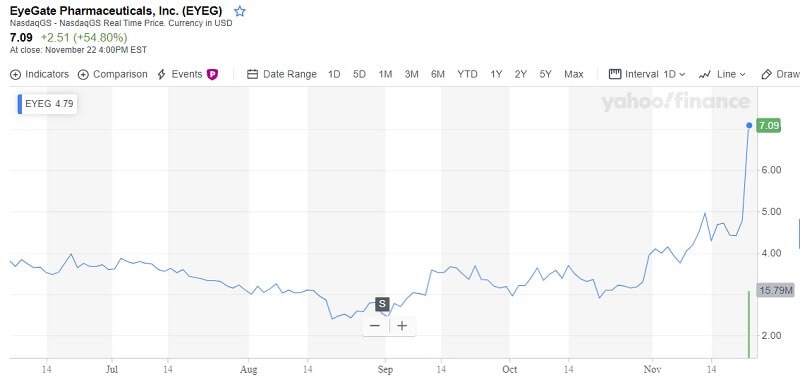Show the Max date range
Image resolution: width=800 pixels, height=379 pixels.
(573, 74)
